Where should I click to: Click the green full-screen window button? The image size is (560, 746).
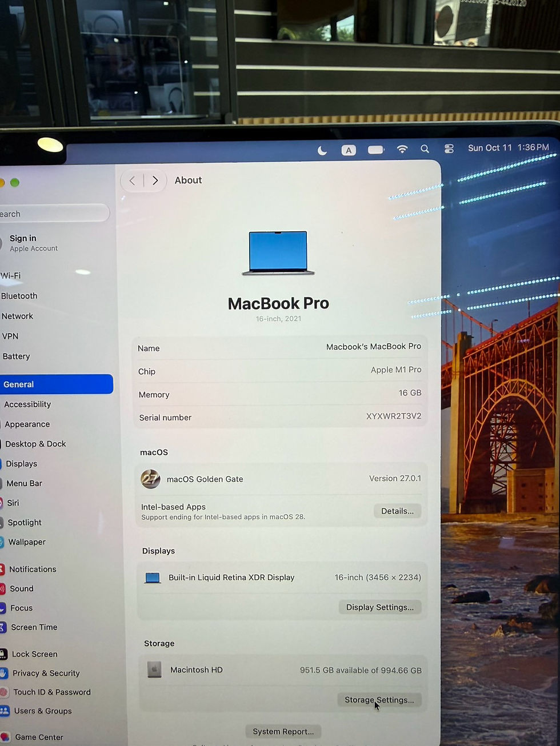pos(15,182)
